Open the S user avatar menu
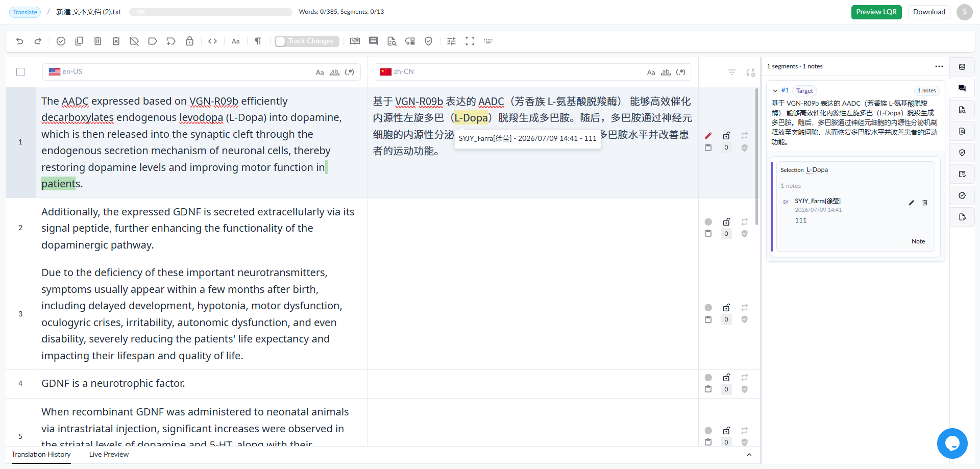Viewport: 980px width, 469px height. pyautogui.click(x=965, y=12)
